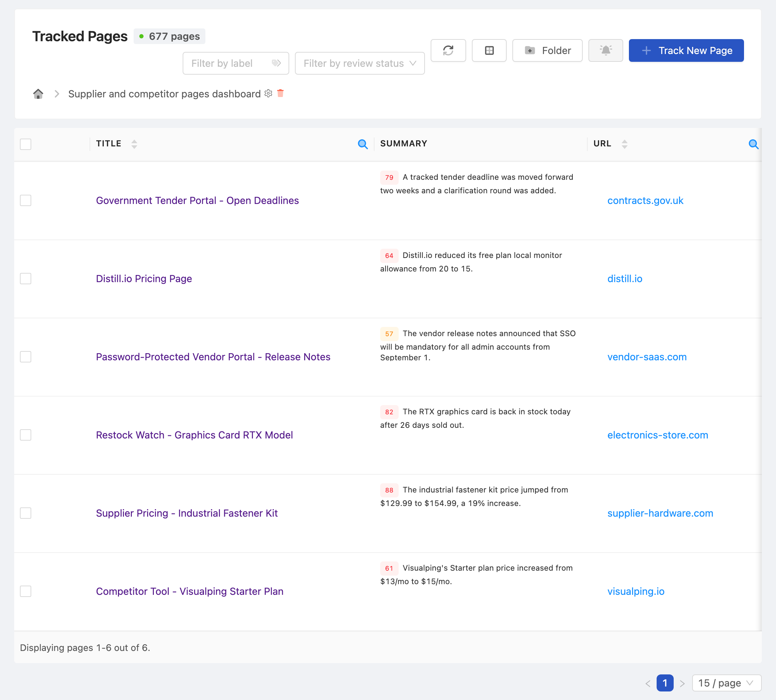Visit distill.io URL link

click(x=625, y=279)
